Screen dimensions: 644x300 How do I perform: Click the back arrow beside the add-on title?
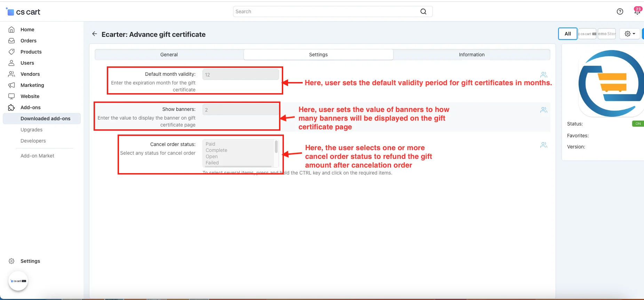coord(94,34)
